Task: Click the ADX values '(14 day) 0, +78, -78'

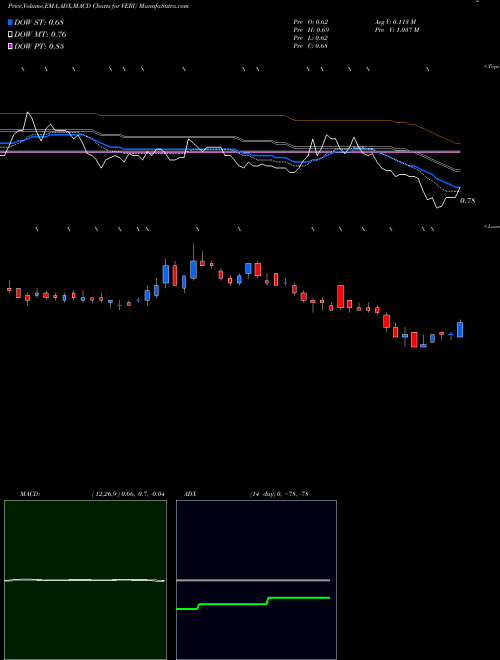Action: click(279, 494)
